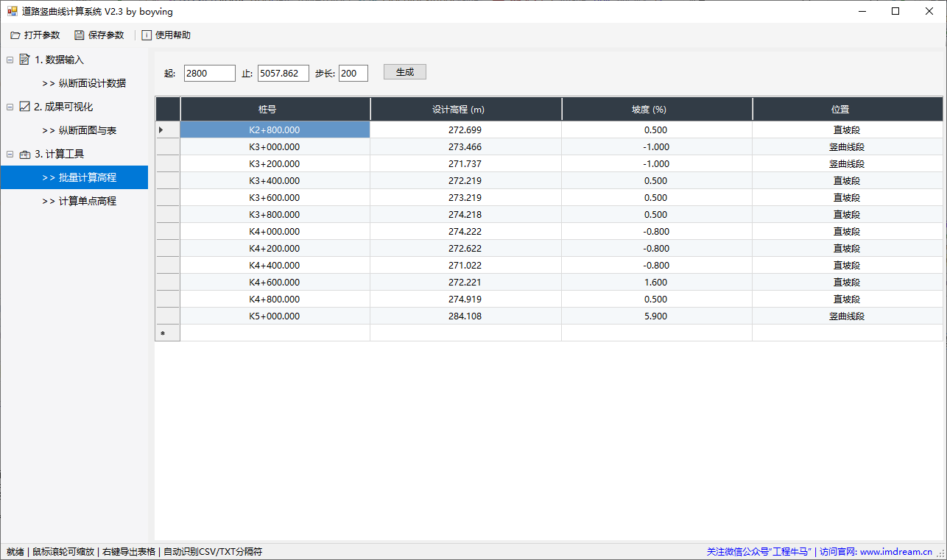The height and width of the screenshot is (560, 947).
Task: Visit www.imdream.cn official website link
Action: 895,551
